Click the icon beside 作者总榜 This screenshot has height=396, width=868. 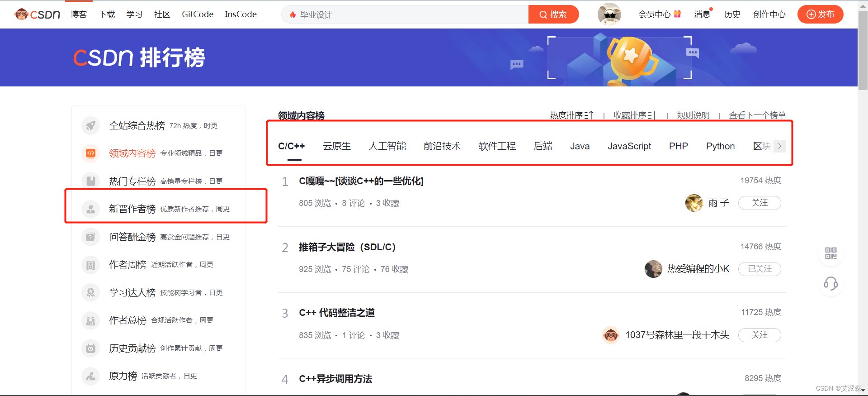click(x=91, y=320)
